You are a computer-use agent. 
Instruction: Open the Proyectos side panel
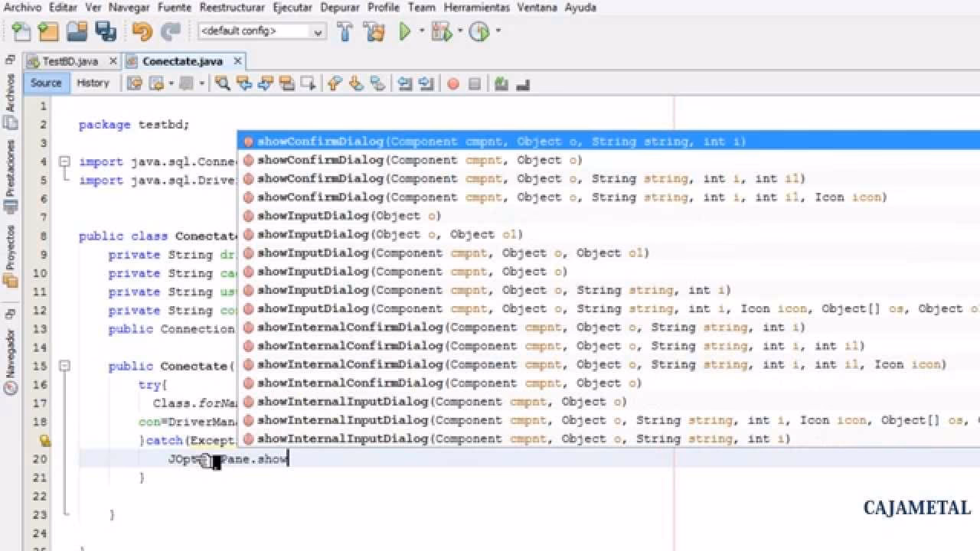coord(10,255)
